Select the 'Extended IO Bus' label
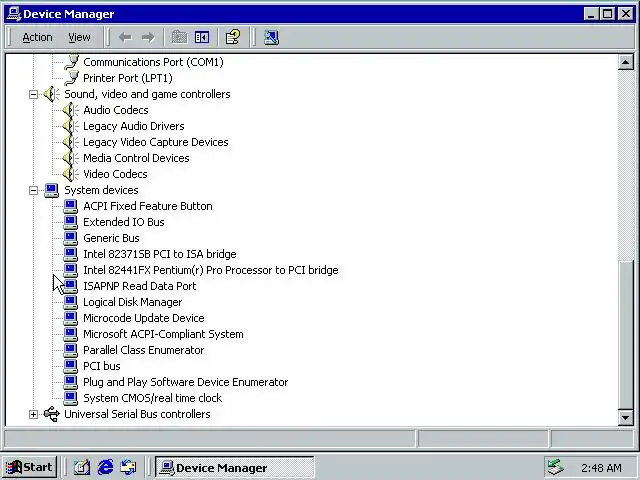640x480 pixels. tap(124, 222)
